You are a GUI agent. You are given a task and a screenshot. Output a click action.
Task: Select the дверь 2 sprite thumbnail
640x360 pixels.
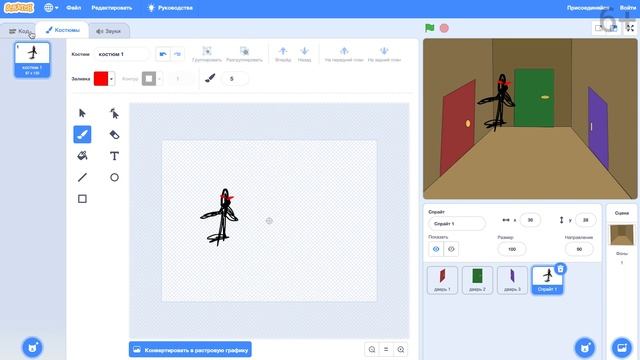pos(478,280)
